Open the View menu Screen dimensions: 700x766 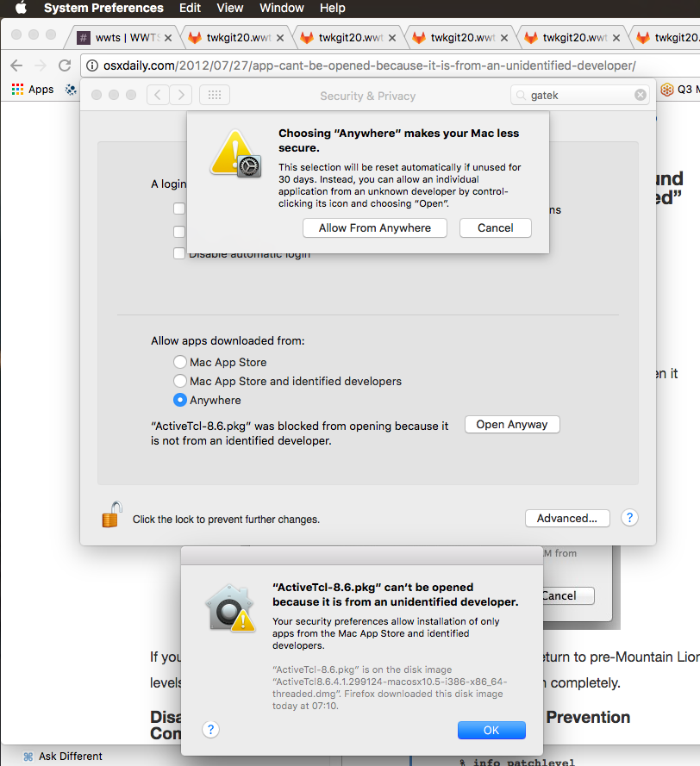[230, 8]
